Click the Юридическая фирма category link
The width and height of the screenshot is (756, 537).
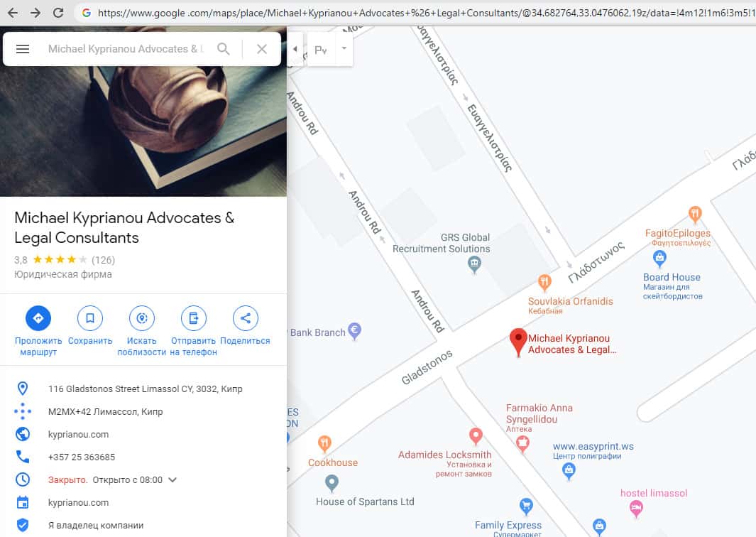point(62,274)
